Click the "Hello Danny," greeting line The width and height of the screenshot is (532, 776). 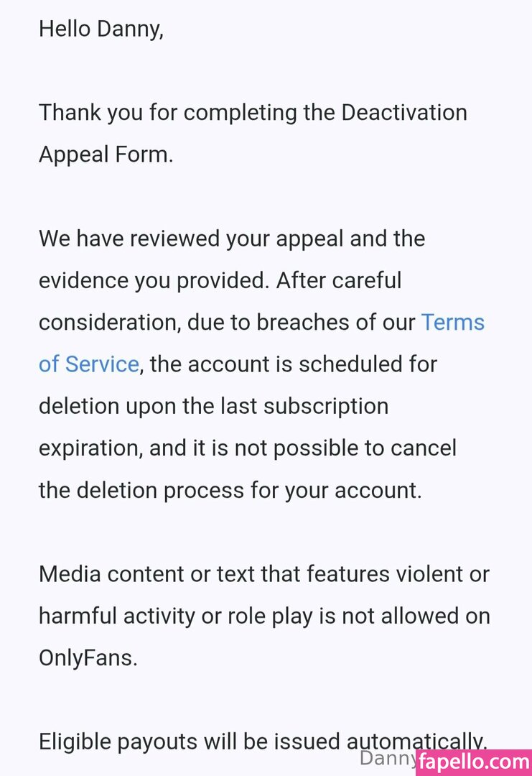101,29
